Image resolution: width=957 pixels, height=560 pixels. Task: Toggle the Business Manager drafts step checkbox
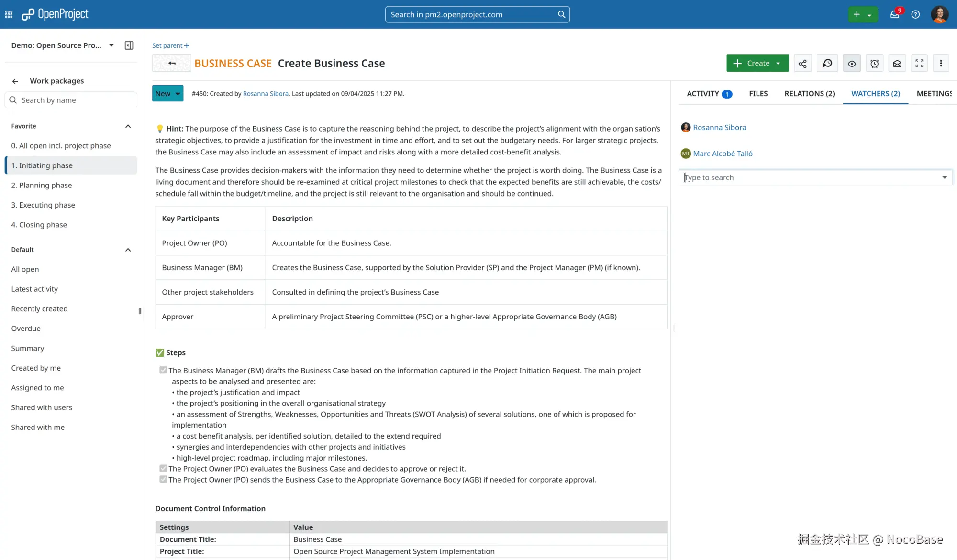coord(163,370)
